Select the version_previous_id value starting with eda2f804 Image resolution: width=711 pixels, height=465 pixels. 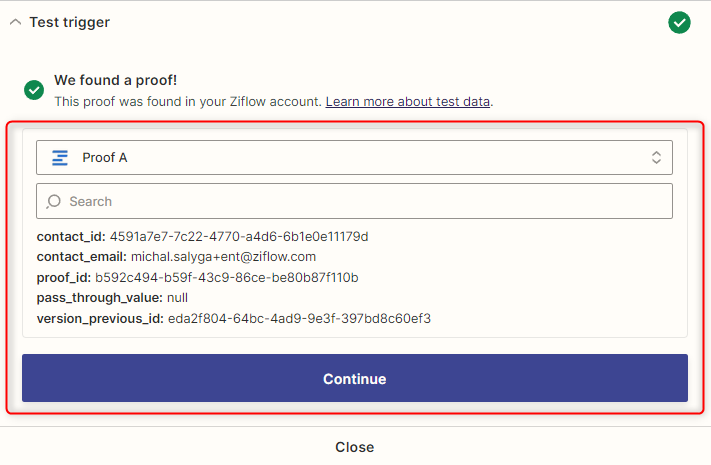tap(298, 318)
